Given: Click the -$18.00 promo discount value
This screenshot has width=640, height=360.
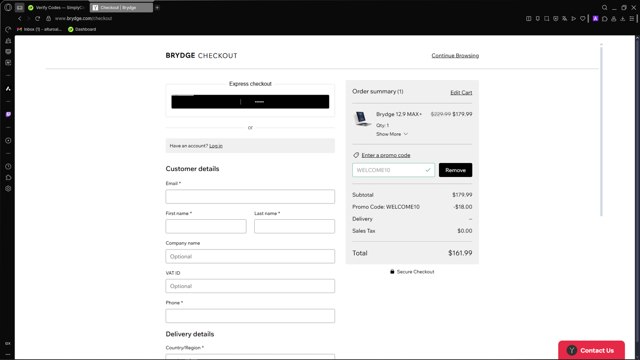Looking at the screenshot, I should tap(463, 207).
